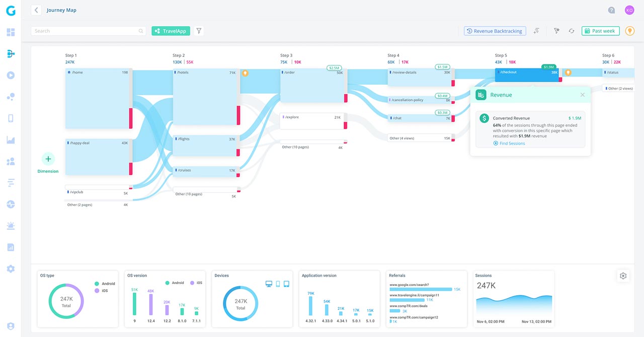Open the area chart sidebar icon

[x=11, y=140]
